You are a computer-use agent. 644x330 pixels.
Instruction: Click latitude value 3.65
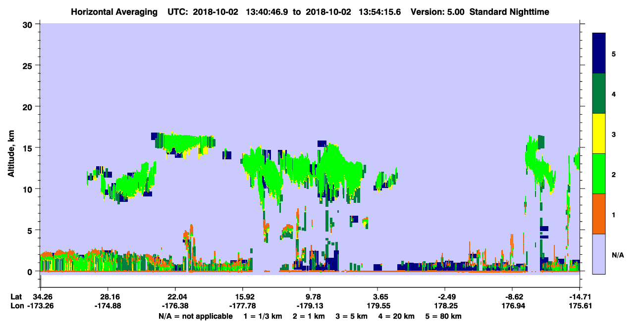click(377, 297)
